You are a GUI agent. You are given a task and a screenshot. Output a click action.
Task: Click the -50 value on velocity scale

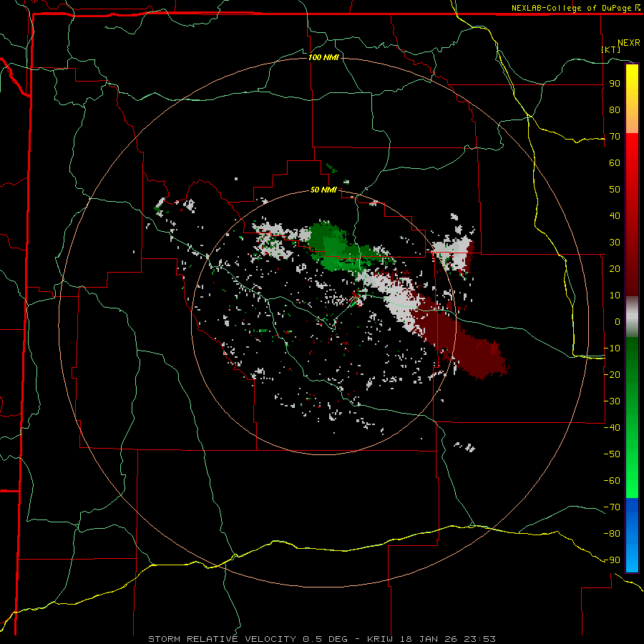click(x=612, y=454)
